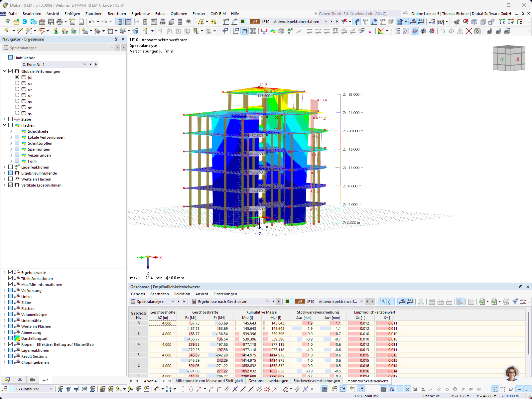Select the uz deformation radio button

(x=17, y=95)
